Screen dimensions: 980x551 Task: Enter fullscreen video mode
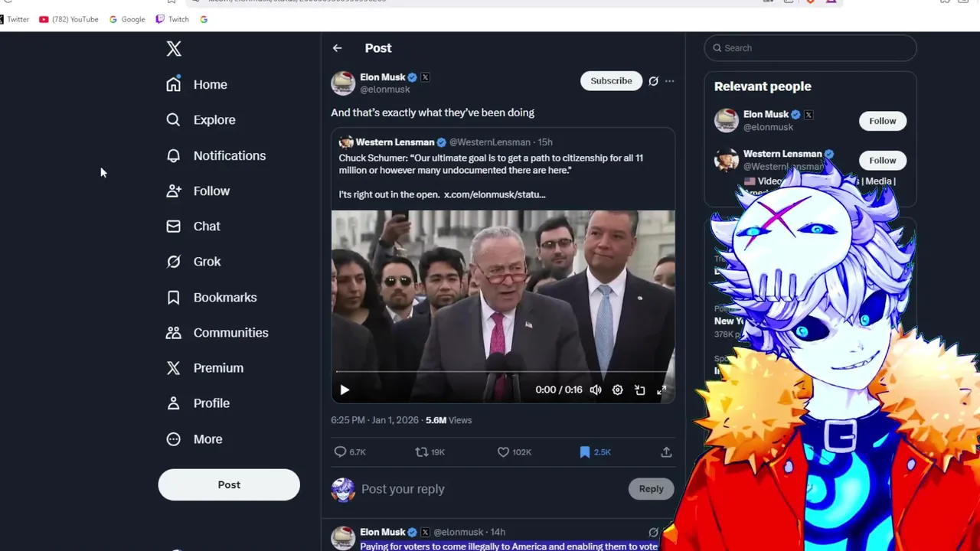pyautogui.click(x=661, y=390)
